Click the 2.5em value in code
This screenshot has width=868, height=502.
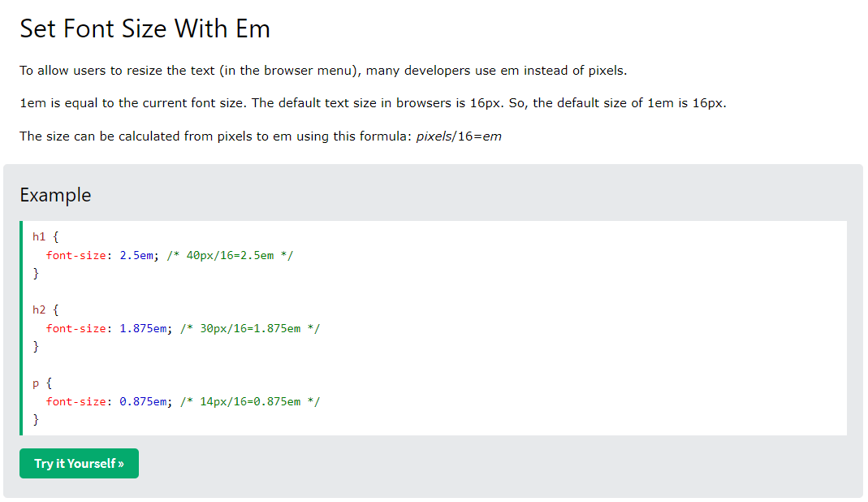[136, 255]
